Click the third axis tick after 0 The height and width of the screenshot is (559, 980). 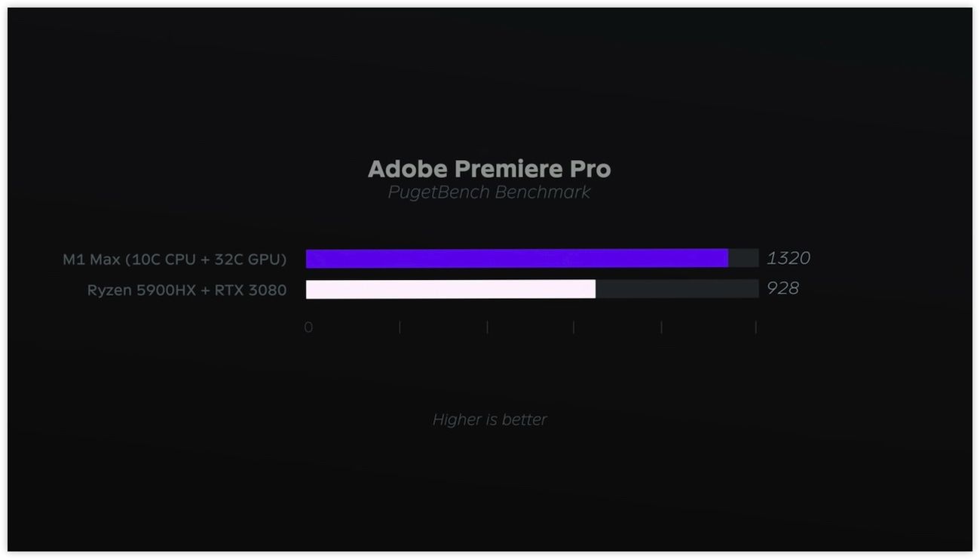[574, 327]
